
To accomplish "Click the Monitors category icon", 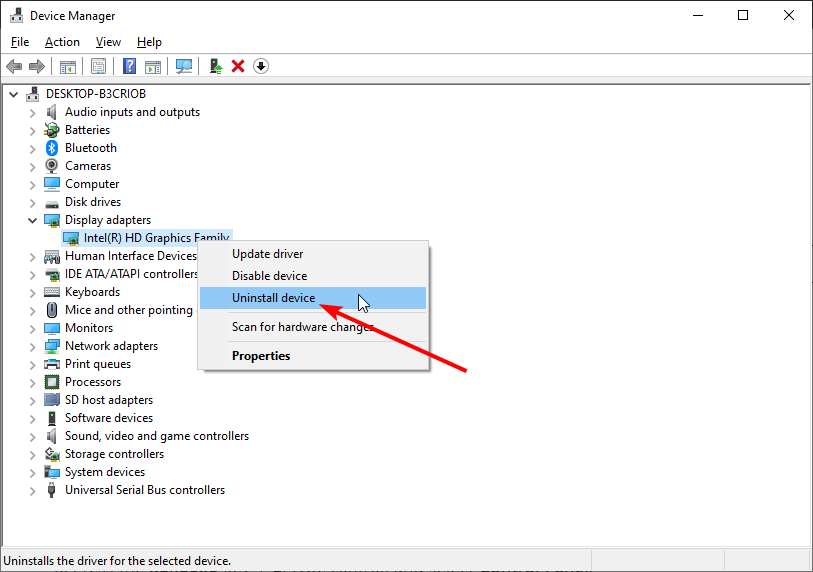I will click(x=52, y=328).
